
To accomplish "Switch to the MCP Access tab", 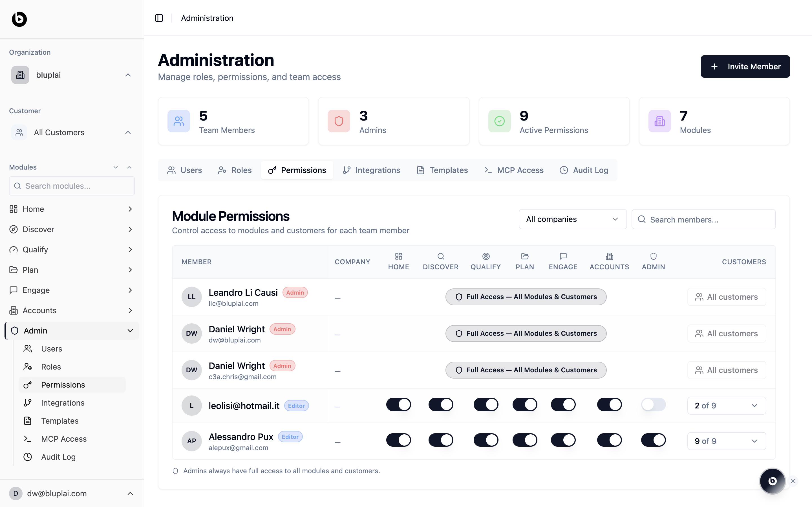I will (514, 170).
